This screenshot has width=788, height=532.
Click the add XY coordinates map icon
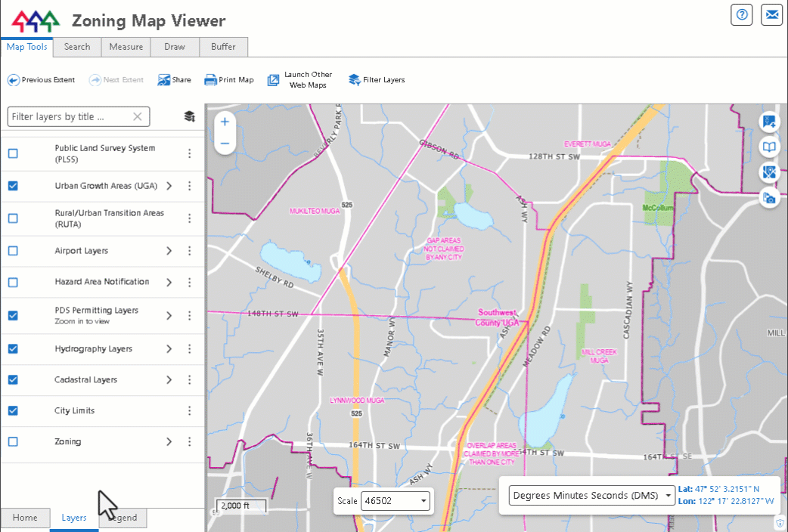point(769,122)
